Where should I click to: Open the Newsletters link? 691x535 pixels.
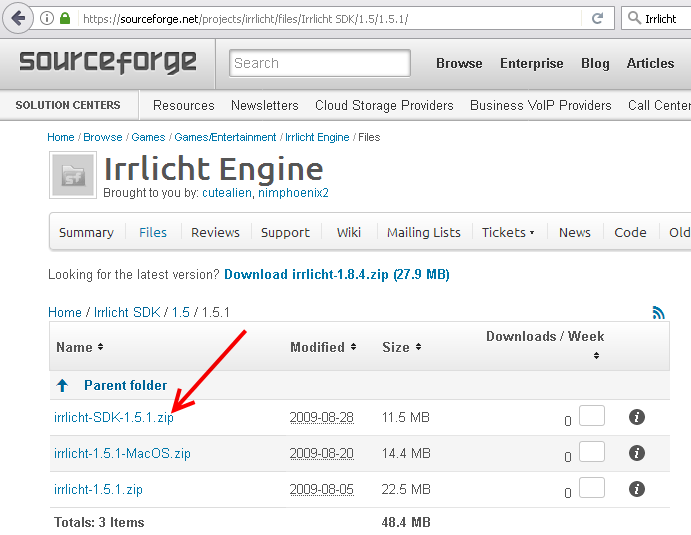click(x=265, y=105)
